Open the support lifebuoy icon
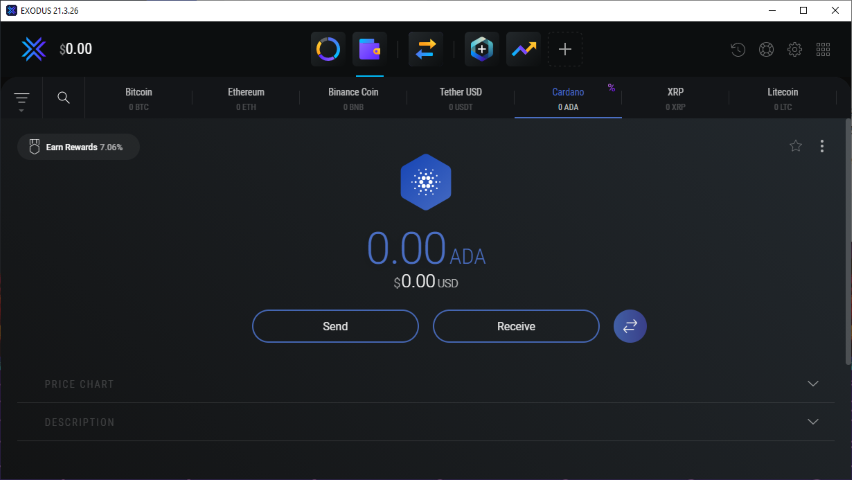 766,49
